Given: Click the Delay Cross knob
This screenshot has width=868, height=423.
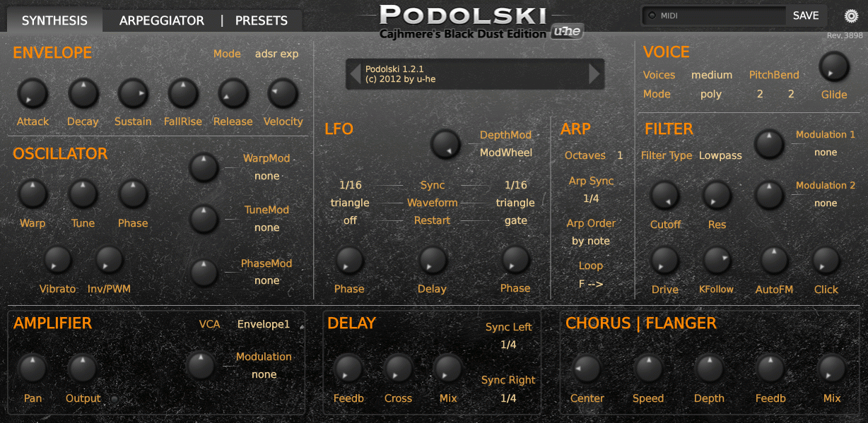Looking at the screenshot, I should [x=398, y=369].
